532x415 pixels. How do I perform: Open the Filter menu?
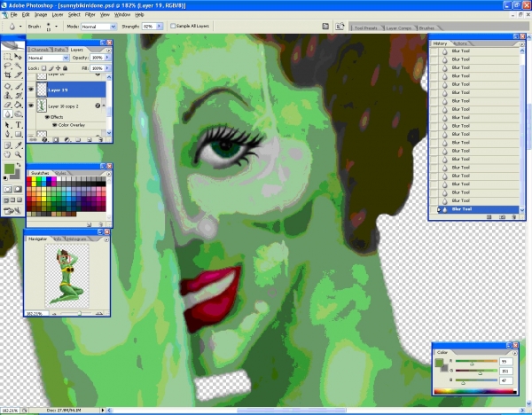click(x=90, y=14)
